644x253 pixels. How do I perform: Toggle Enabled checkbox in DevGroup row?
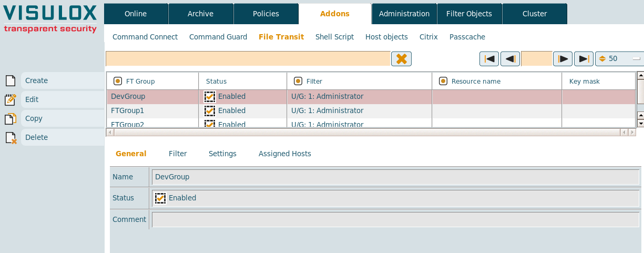210,97
